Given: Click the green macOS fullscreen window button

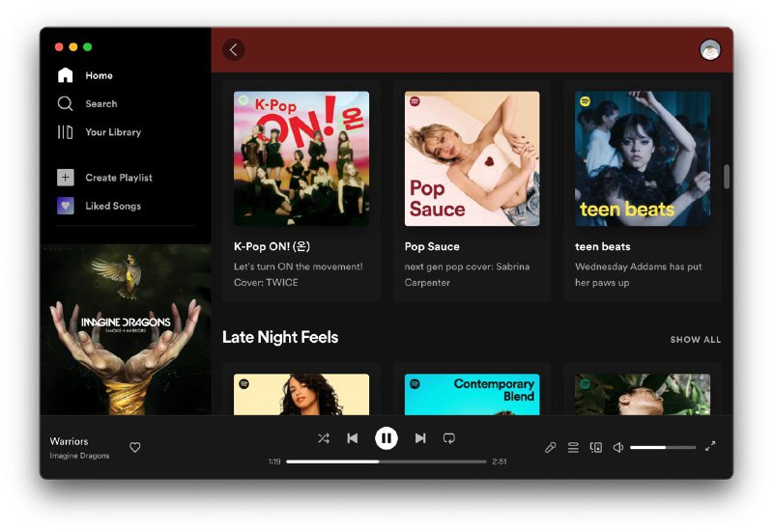Looking at the screenshot, I should pyautogui.click(x=87, y=46).
